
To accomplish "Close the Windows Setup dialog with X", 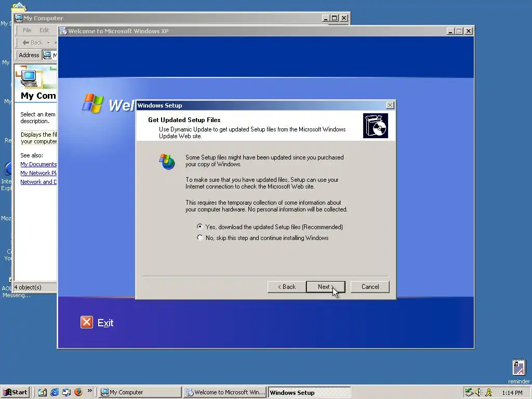I will (390, 105).
